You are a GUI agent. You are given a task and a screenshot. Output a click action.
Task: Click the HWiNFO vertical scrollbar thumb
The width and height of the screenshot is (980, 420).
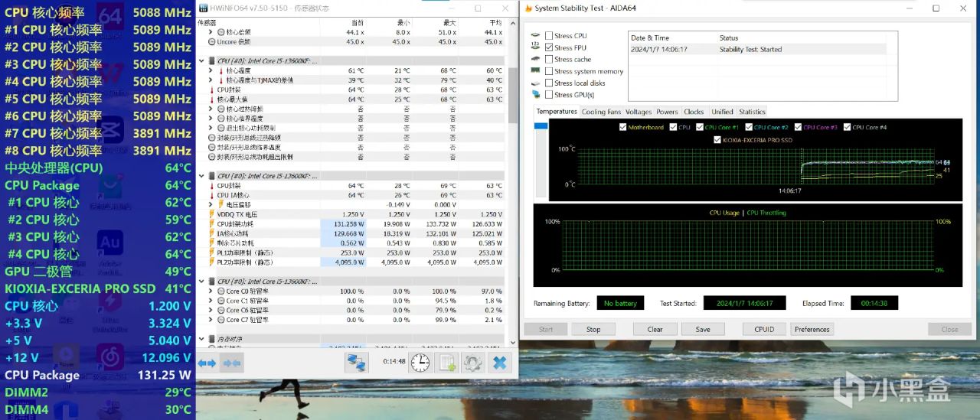(x=512, y=96)
